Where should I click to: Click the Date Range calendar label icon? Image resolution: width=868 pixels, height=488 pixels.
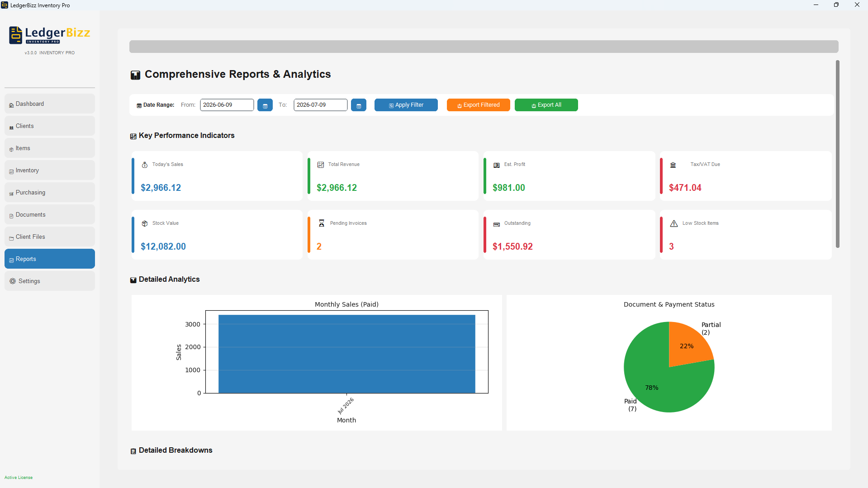click(139, 106)
